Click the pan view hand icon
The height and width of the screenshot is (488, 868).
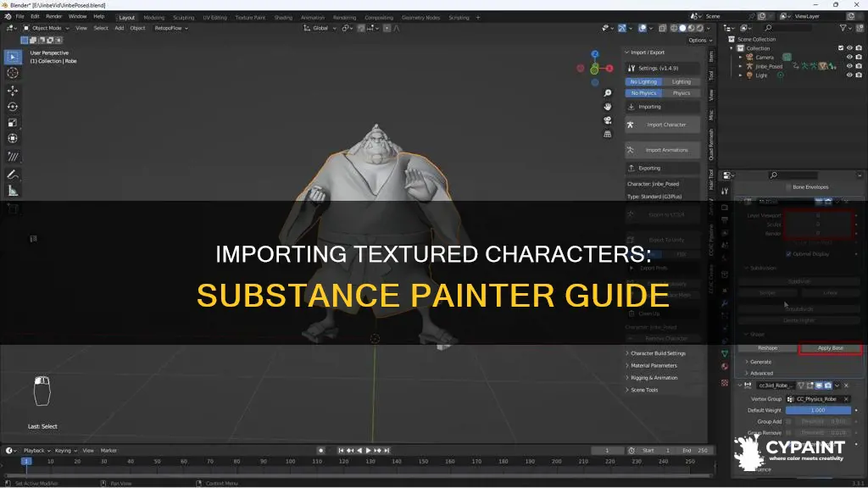coord(607,107)
